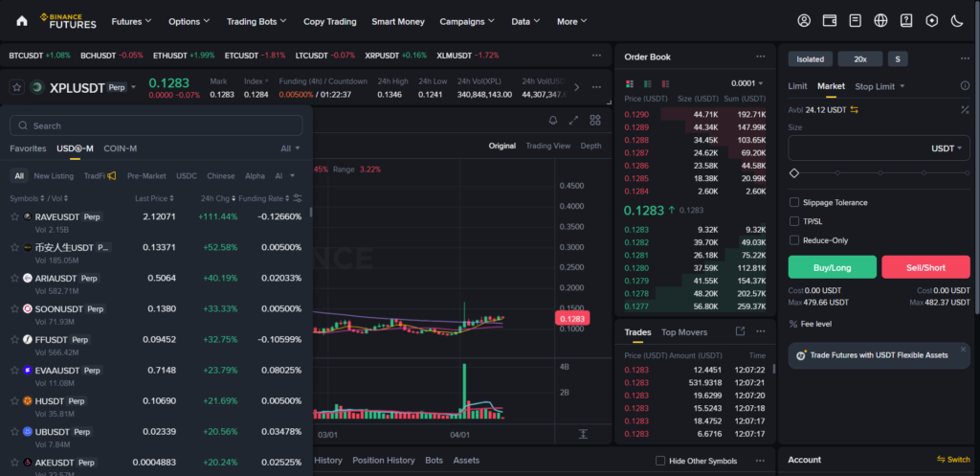980x476 pixels.
Task: Open the order type info icon
Action: coord(965,86)
